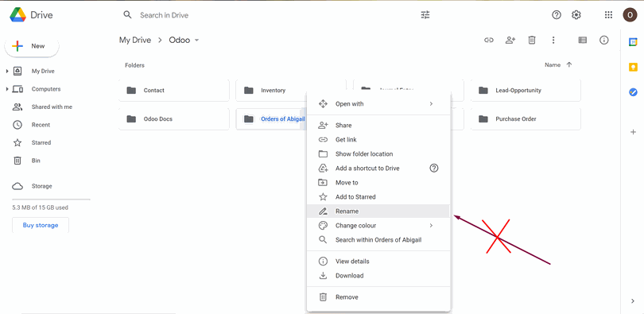Click the storage usage bar
This screenshot has height=314, width=644.
[x=51, y=199]
